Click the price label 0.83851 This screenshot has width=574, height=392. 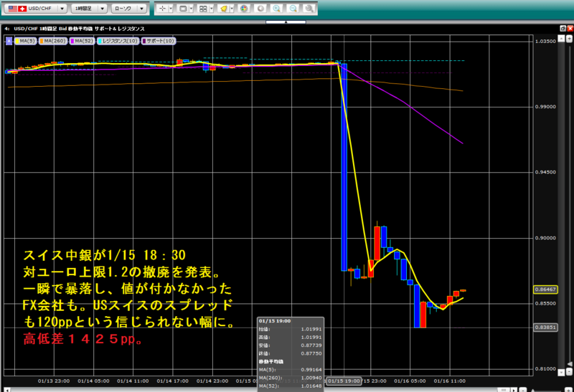pos(545,328)
